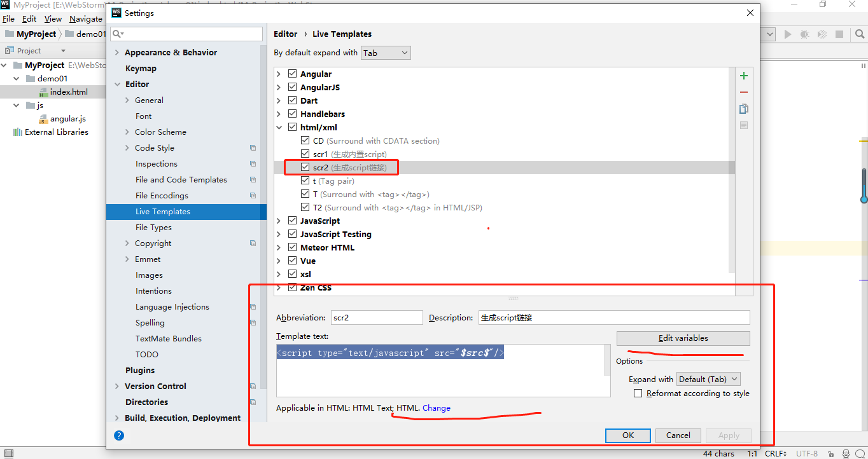Click CRLF line separator in status bar

click(776, 454)
